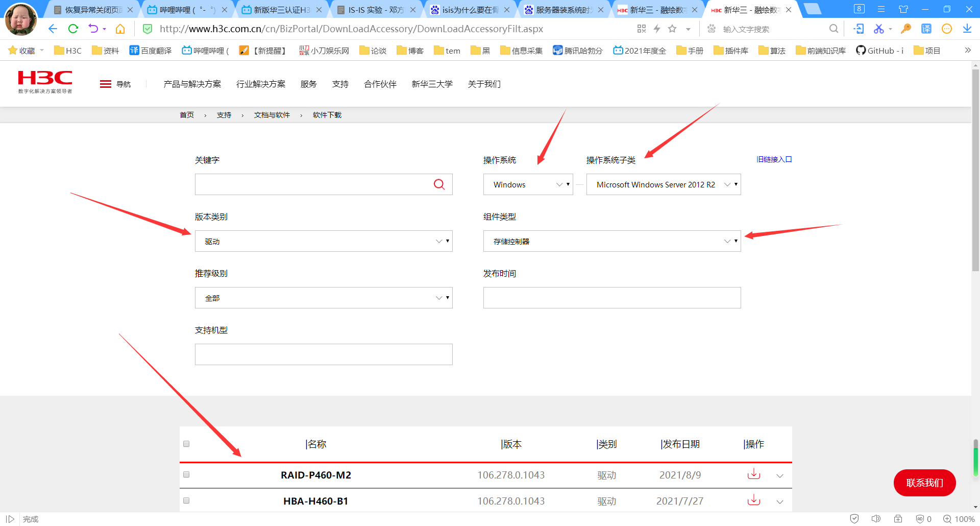Open the hamburger navigation icon
The width and height of the screenshot is (980, 526).
pyautogui.click(x=106, y=84)
